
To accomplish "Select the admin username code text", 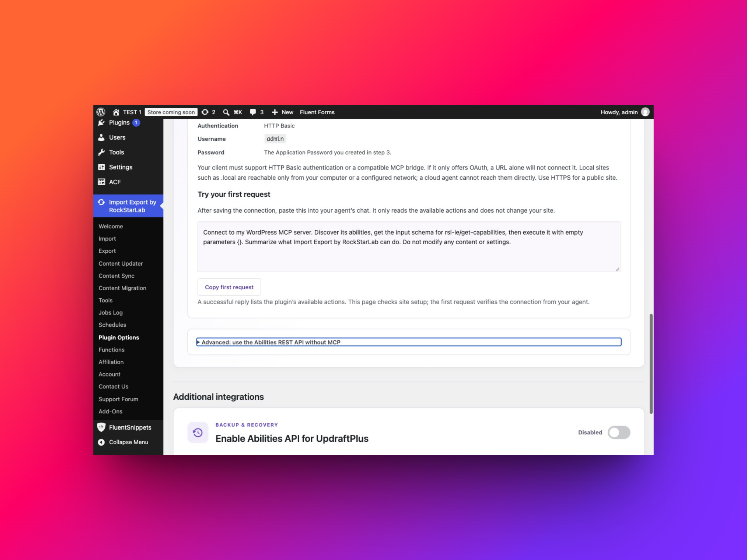I will tap(275, 139).
